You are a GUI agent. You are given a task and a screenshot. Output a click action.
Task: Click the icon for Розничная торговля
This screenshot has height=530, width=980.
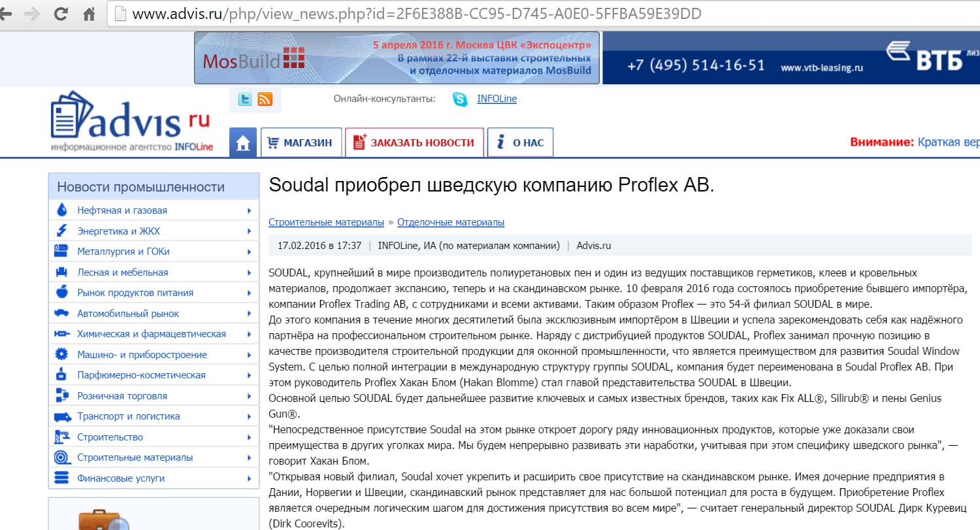click(62, 395)
